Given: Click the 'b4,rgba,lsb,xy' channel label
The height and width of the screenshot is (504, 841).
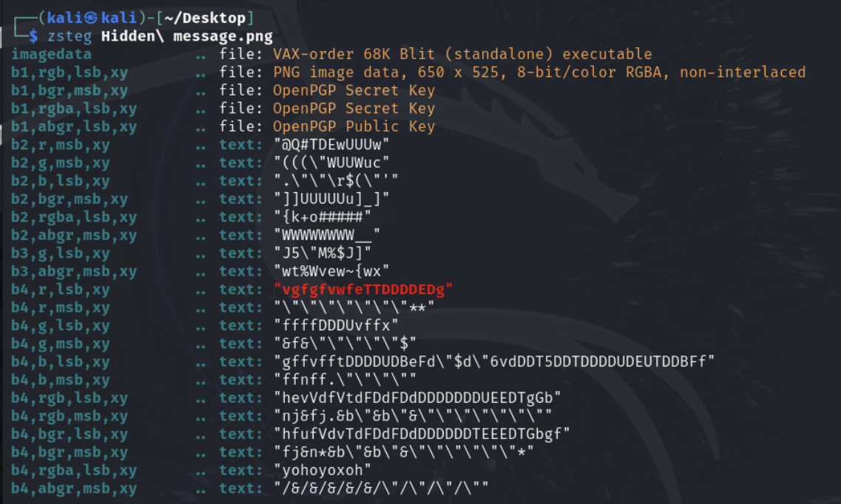Looking at the screenshot, I should tap(74, 471).
